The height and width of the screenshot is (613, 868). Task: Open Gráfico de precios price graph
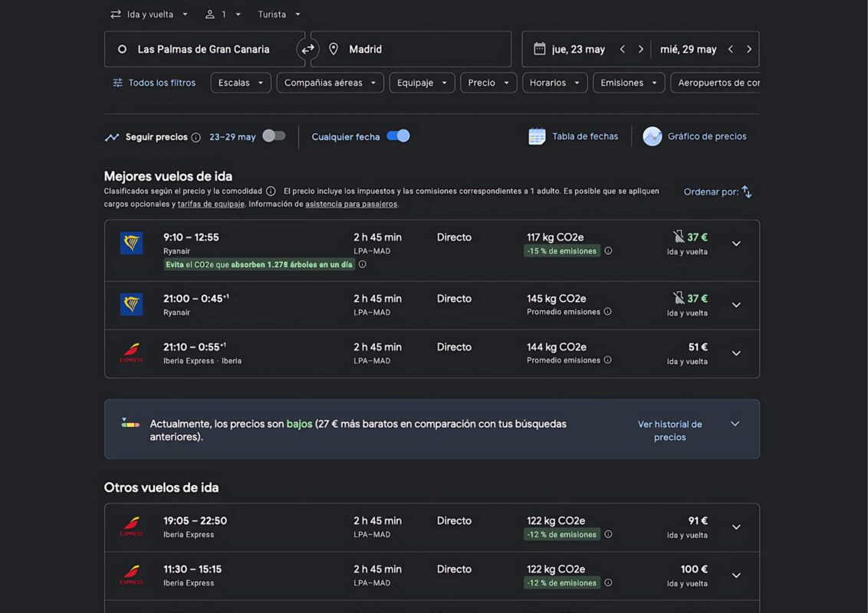point(694,136)
